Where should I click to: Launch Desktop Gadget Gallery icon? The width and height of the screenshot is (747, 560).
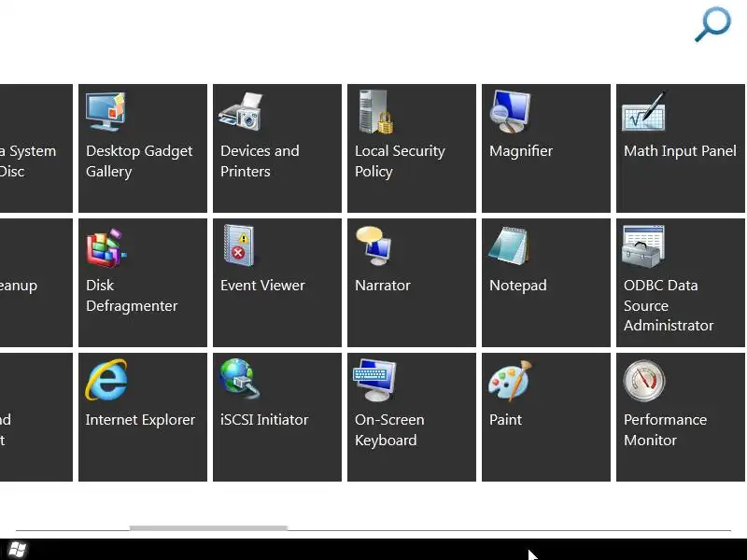pyautogui.click(x=106, y=112)
